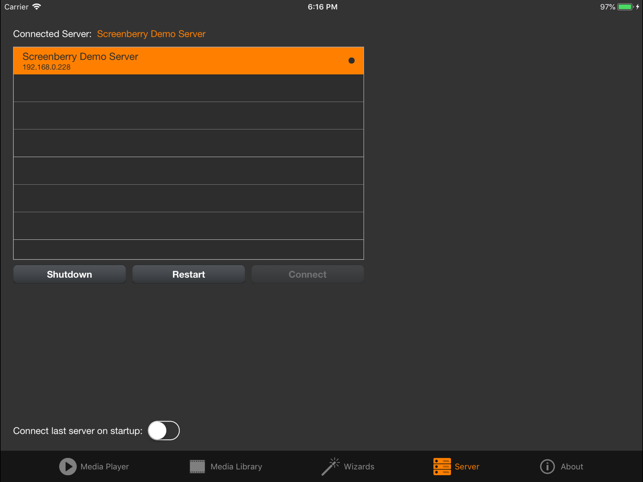Click the "Connected Server:" label
This screenshot has width=643, height=482.
(52, 34)
